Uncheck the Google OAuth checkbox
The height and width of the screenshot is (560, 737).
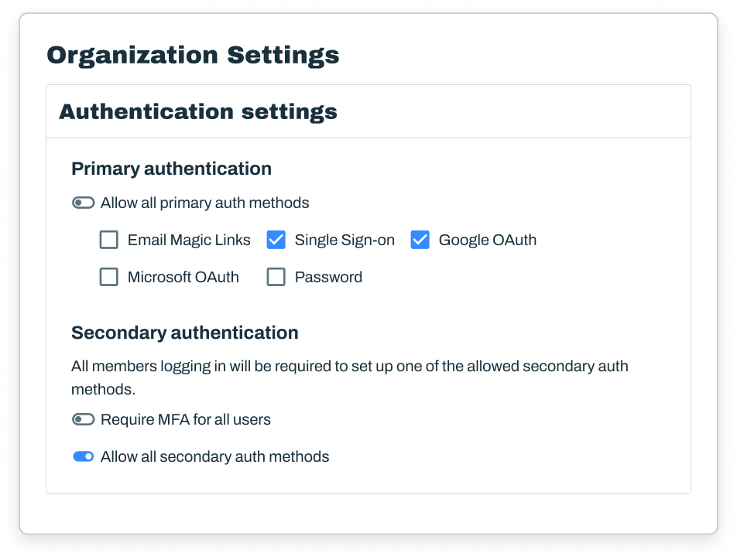point(420,240)
